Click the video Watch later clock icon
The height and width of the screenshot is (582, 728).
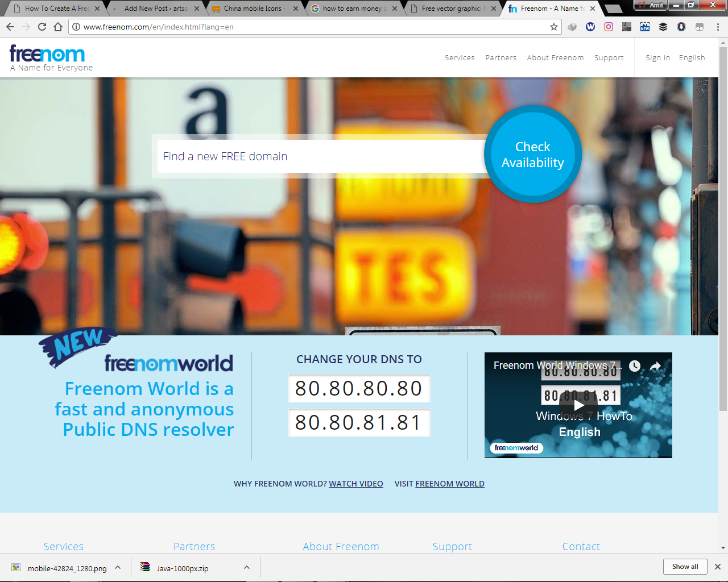(635, 366)
